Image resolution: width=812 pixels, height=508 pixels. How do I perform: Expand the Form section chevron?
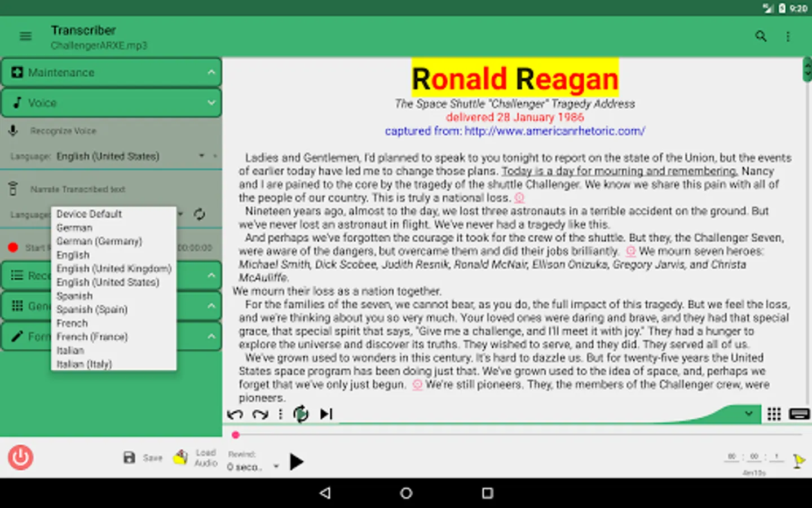click(x=211, y=336)
